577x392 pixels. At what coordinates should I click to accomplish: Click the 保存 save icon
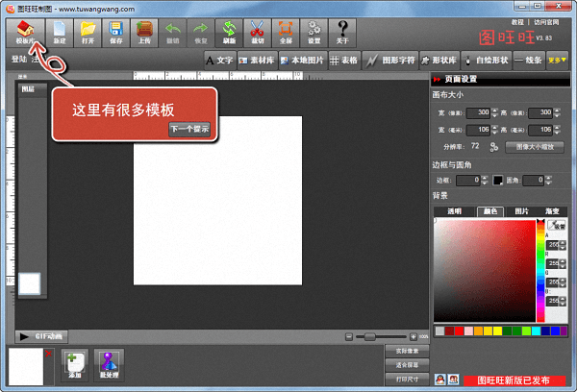pyautogui.click(x=115, y=32)
